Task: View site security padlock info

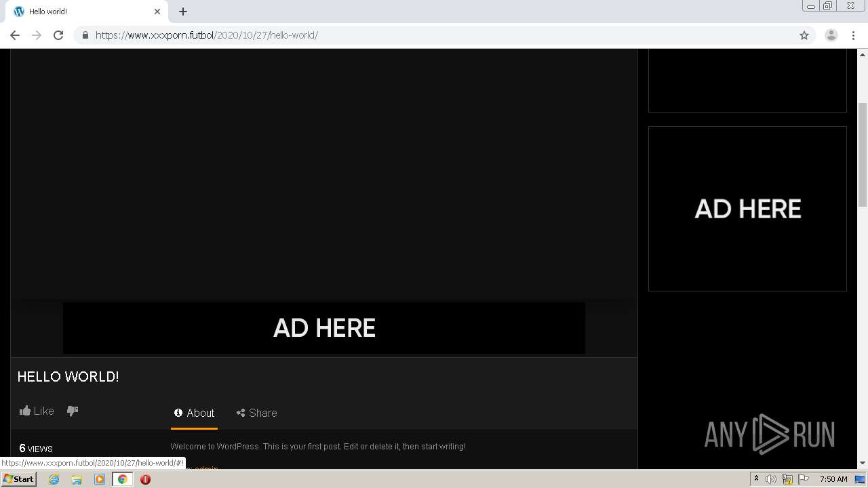Action: 85,35
